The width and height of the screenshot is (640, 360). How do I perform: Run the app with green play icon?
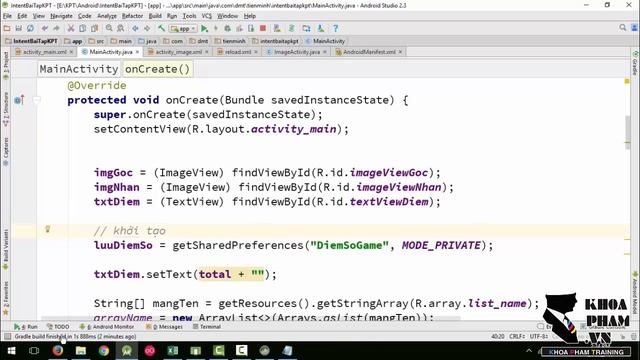click(204, 28)
